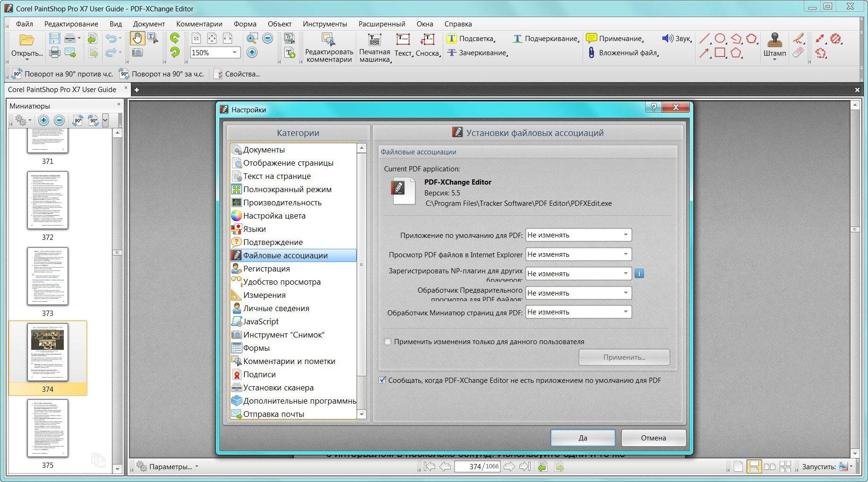Click the thumbnails panel vertical scrollbar
This screenshot has height=482, width=868.
click(x=118, y=253)
